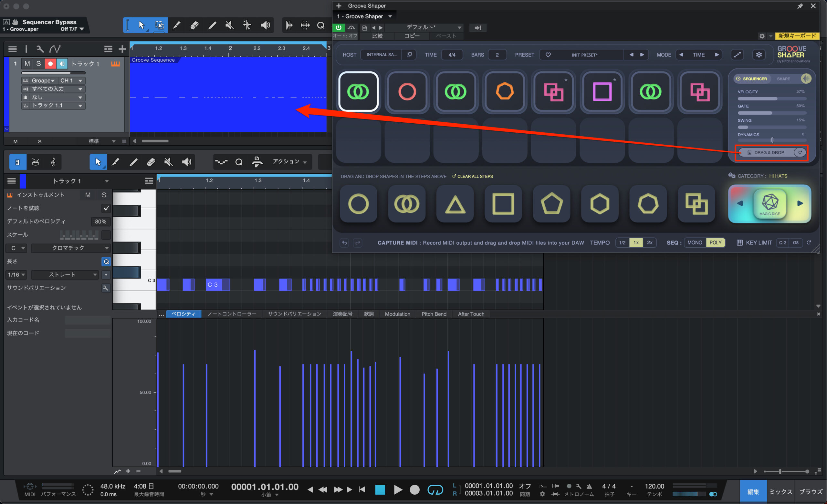Pick the triangle shape from shape palette

[x=455, y=204]
